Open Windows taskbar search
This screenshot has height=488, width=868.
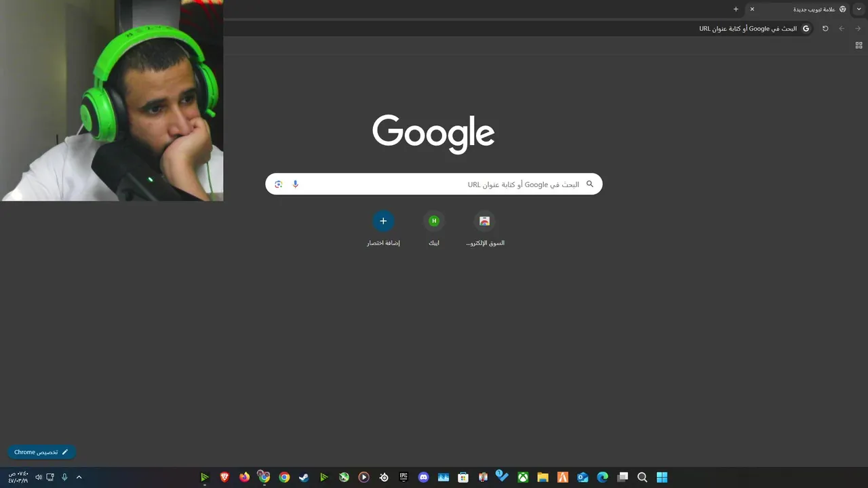642,477
